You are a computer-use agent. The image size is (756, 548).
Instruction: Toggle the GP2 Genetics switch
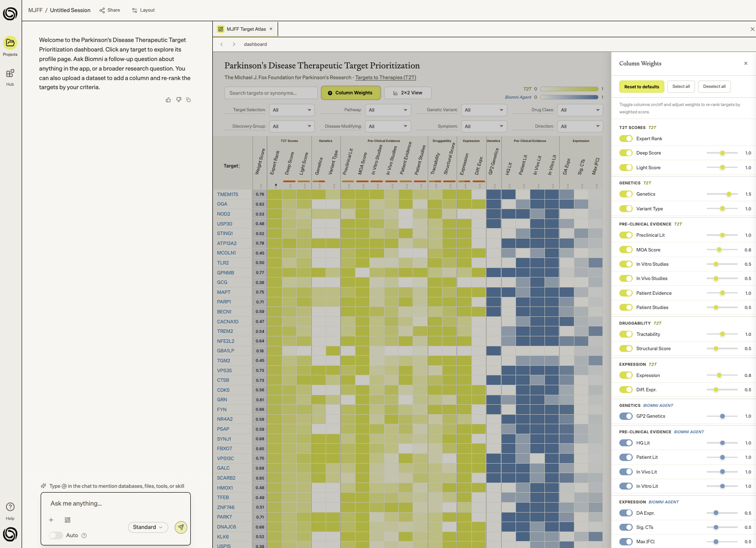pos(626,416)
